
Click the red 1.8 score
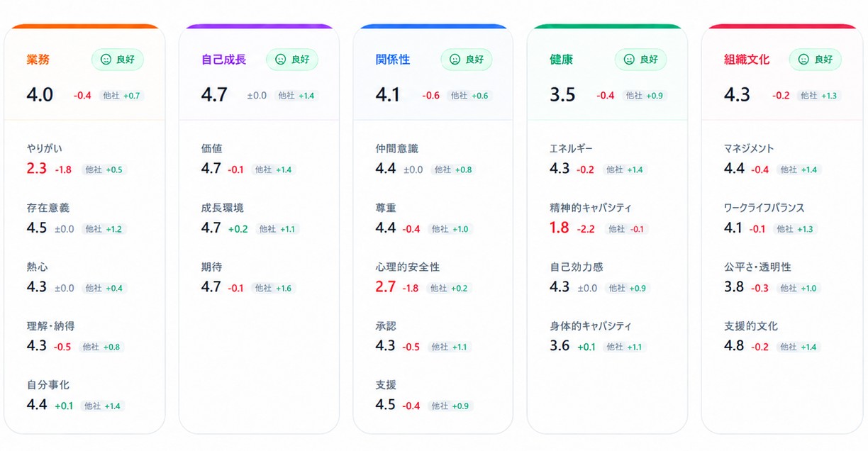560,228
